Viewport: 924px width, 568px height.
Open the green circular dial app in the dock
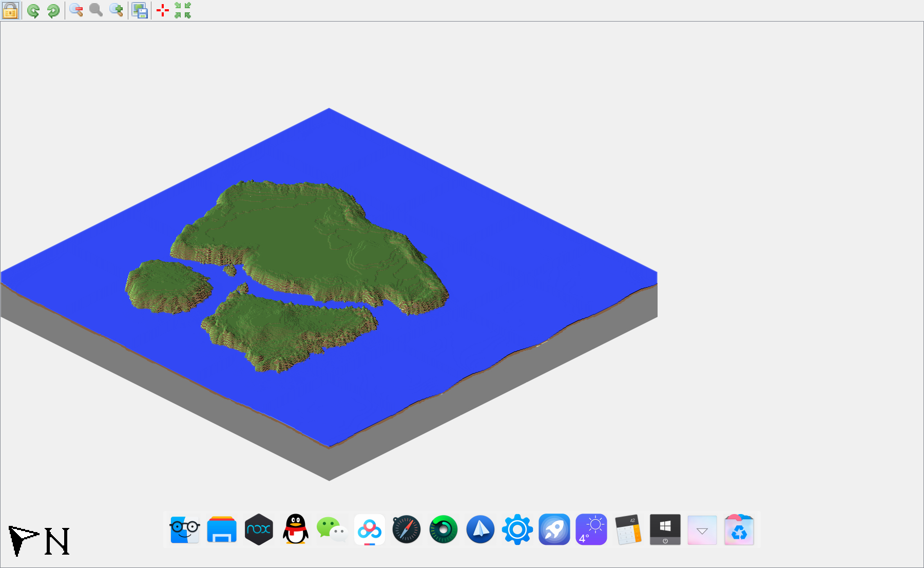444,529
